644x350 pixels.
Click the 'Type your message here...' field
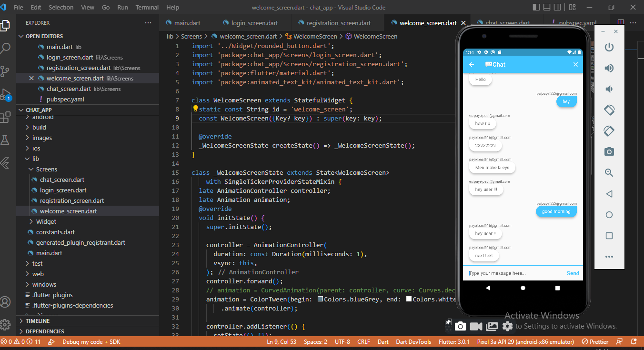pyautogui.click(x=514, y=273)
